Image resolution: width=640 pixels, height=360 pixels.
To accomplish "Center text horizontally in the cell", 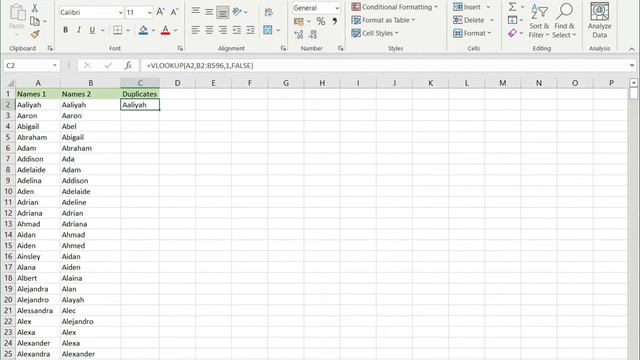I will coord(209,30).
